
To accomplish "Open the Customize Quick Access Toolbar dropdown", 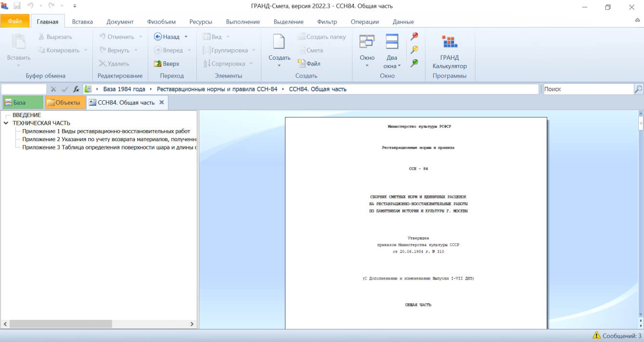I will [75, 6].
